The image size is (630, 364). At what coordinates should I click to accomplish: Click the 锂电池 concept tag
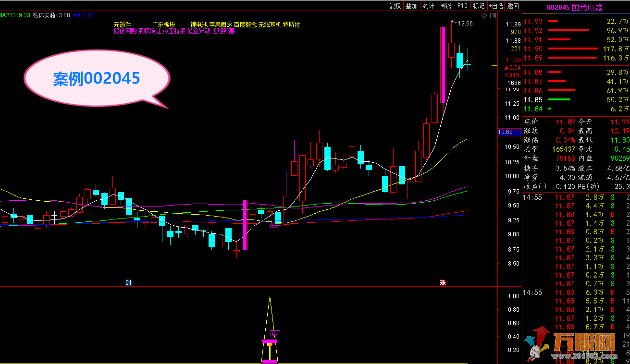pos(199,24)
